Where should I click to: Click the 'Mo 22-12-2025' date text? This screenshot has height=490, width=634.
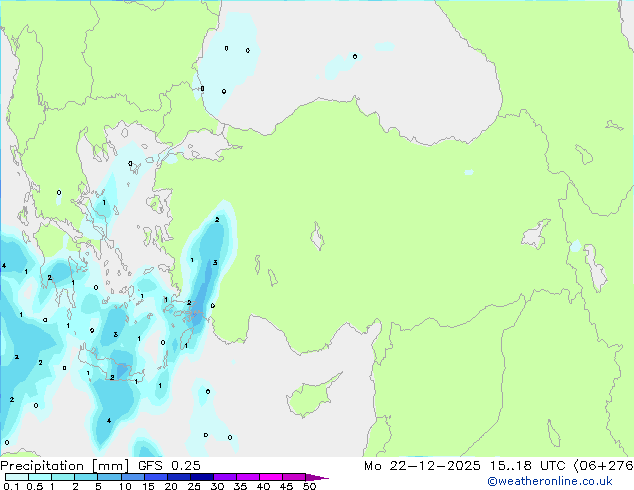pyautogui.click(x=422, y=466)
